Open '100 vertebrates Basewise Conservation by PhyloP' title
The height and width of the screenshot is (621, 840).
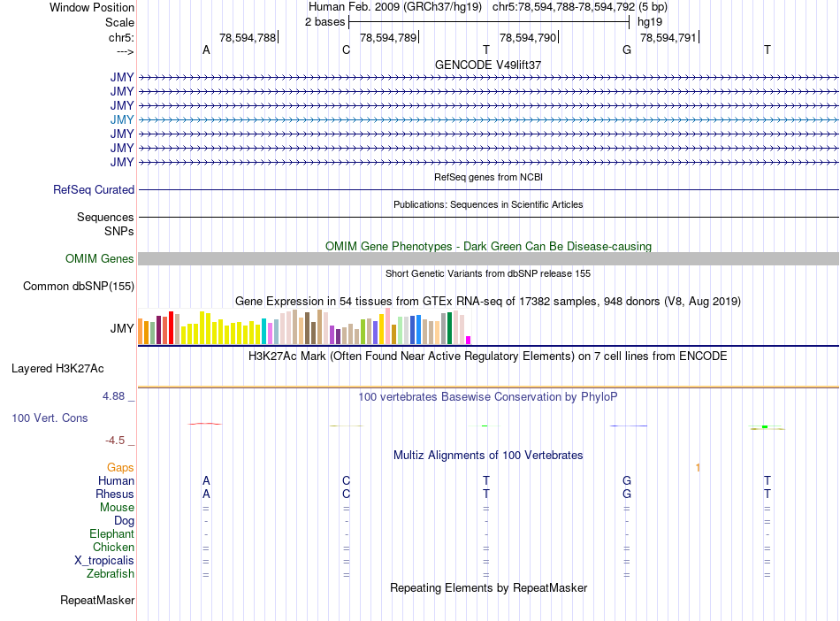(x=488, y=397)
